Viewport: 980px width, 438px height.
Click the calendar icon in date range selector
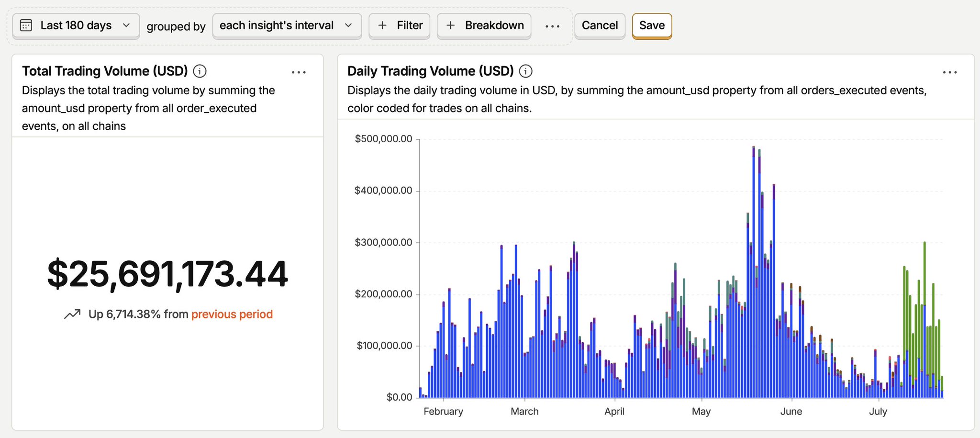click(26, 25)
